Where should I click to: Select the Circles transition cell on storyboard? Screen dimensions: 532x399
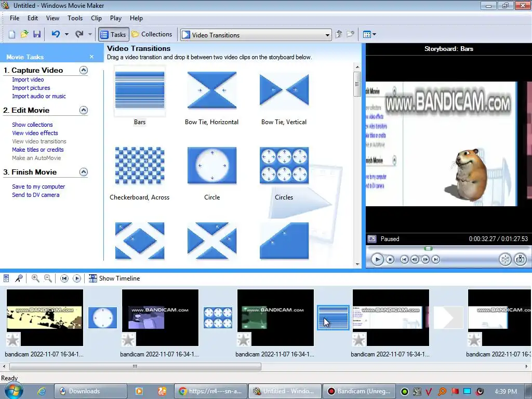pos(218,317)
